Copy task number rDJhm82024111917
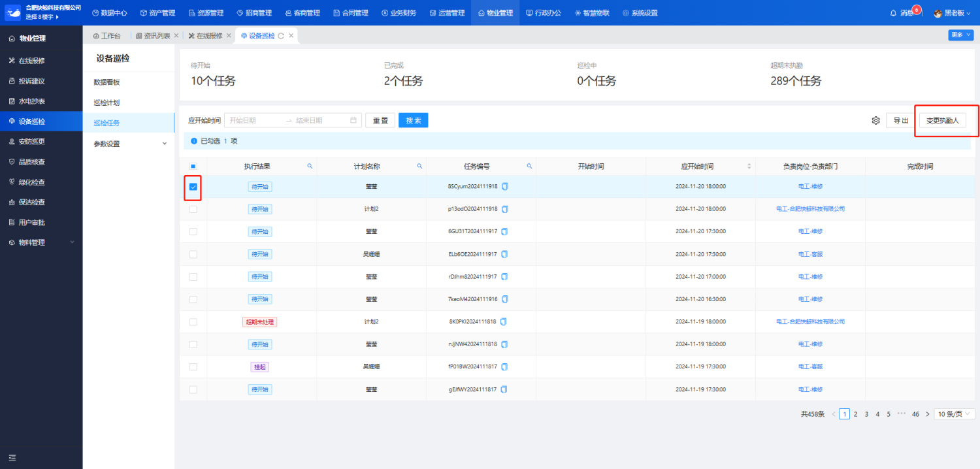This screenshot has height=469, width=980. [504, 276]
